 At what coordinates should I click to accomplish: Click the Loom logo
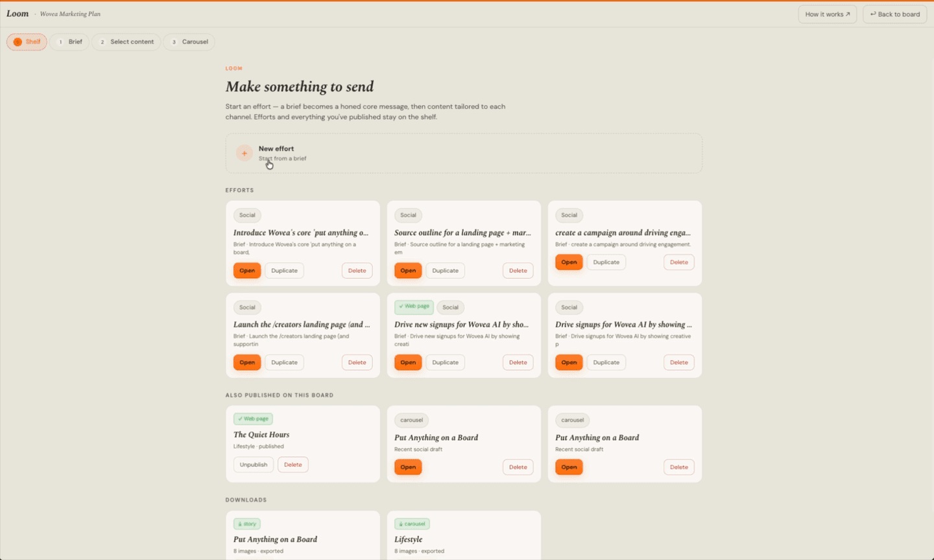18,14
